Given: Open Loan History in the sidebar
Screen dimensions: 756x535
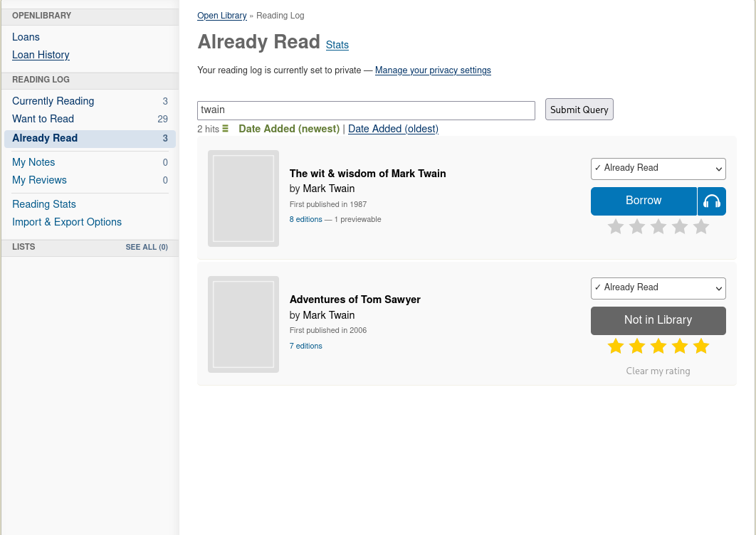Looking at the screenshot, I should (x=41, y=55).
